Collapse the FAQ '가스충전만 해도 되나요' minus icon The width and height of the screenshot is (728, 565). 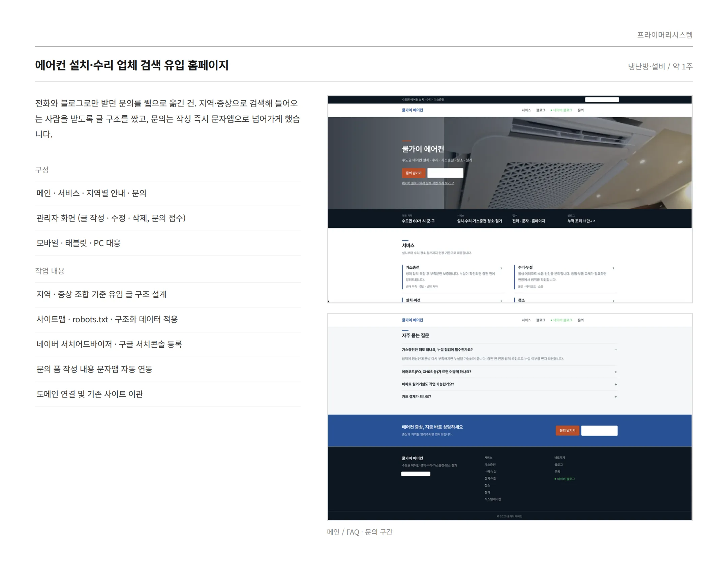click(615, 350)
